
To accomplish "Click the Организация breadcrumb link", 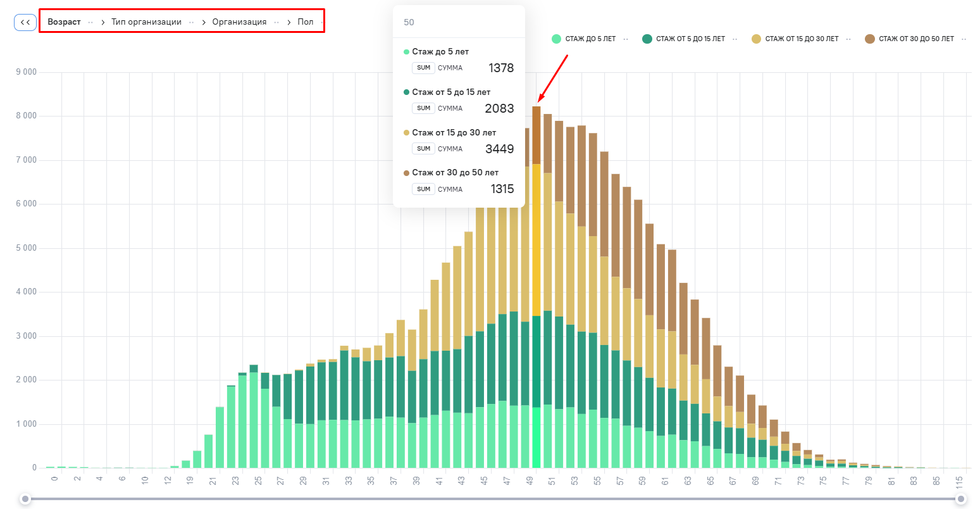I will (239, 22).
